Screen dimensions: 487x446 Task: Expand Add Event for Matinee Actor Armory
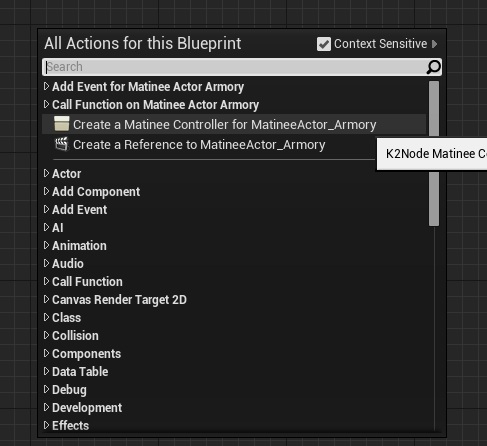(x=46, y=86)
